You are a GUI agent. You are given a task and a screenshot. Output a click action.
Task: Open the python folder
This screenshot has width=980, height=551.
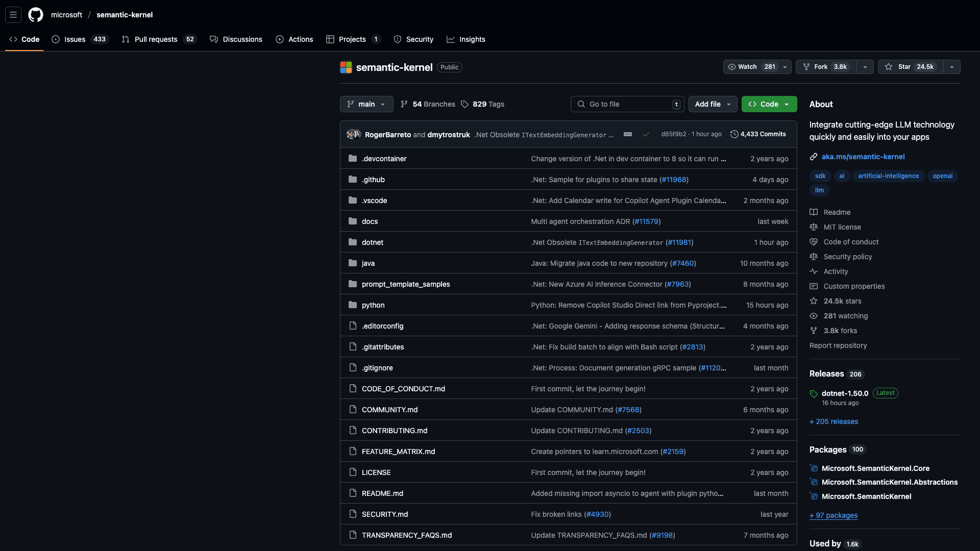373,305
